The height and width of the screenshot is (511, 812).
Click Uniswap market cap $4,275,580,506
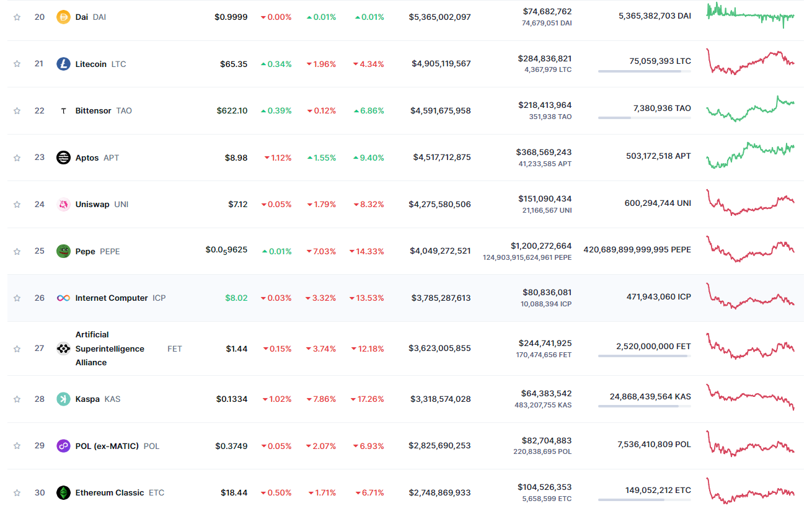click(440, 204)
